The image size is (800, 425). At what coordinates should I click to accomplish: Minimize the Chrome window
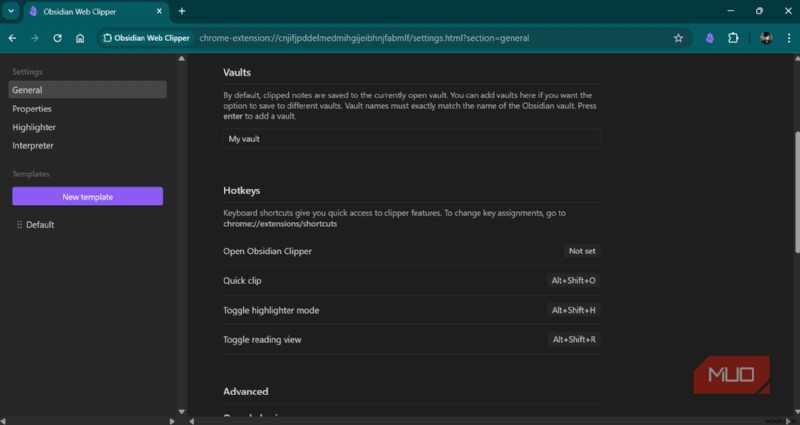coord(731,11)
